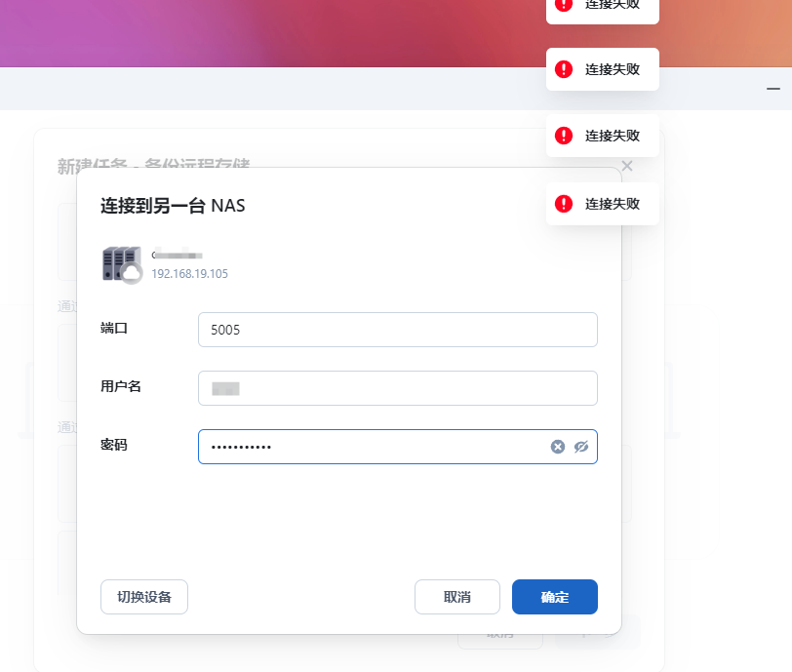792x672 pixels.
Task: Close the 新建任务 window with X
Action: (627, 166)
